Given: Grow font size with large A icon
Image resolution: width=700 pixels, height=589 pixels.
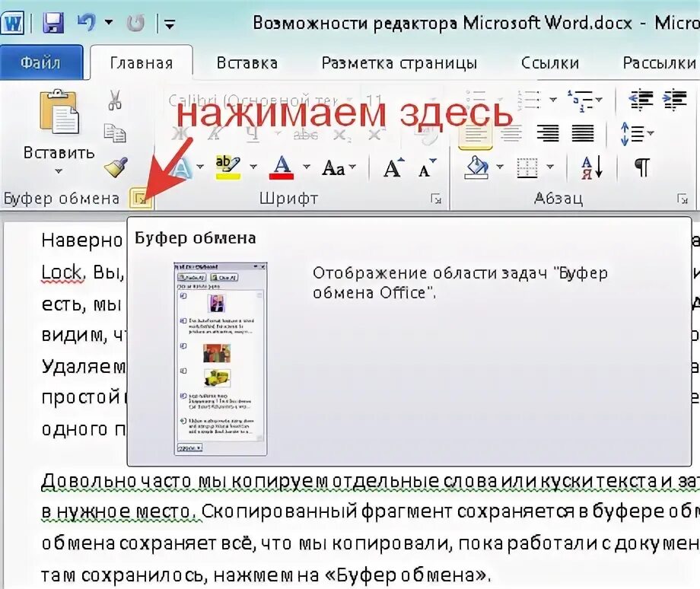Looking at the screenshot, I should 393,167.
